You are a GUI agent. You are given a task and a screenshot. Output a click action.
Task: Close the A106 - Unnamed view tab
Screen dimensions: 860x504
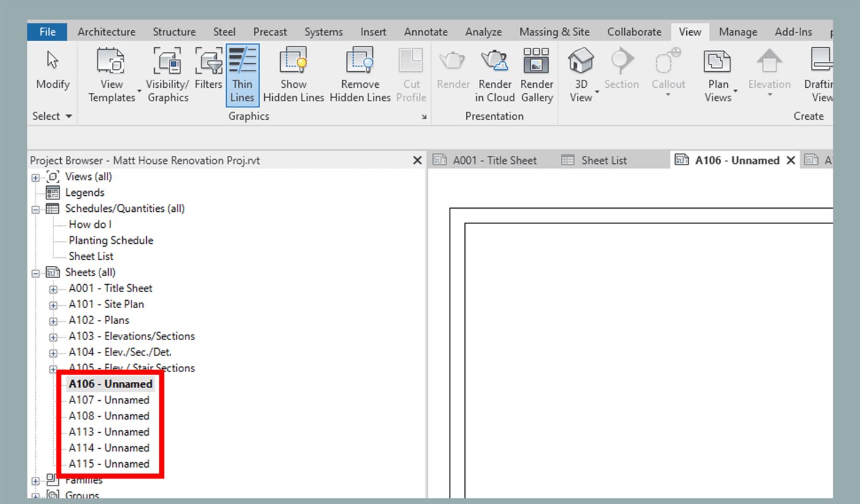coord(791,160)
